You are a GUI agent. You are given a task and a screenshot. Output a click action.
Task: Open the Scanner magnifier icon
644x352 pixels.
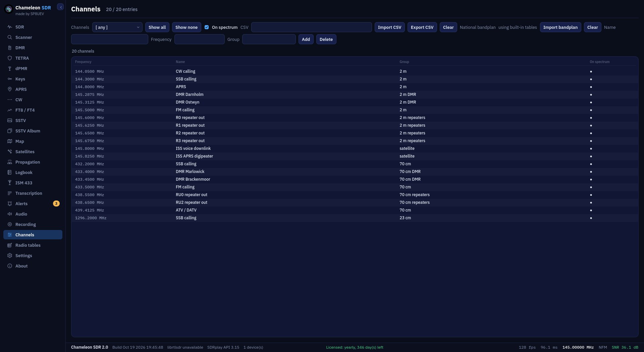10,38
